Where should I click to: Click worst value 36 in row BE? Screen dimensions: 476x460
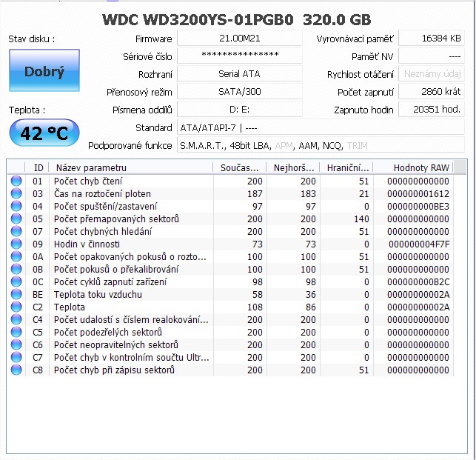(311, 295)
